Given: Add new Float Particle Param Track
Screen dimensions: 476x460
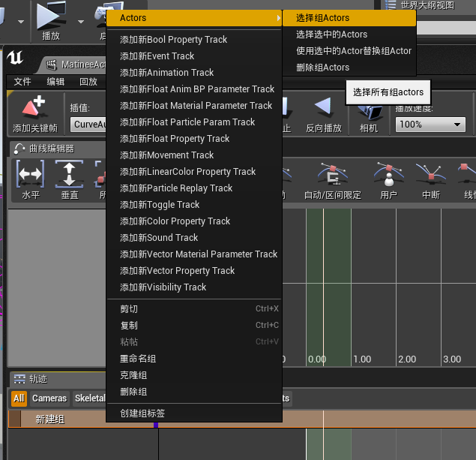Looking at the screenshot, I should click(194, 122).
